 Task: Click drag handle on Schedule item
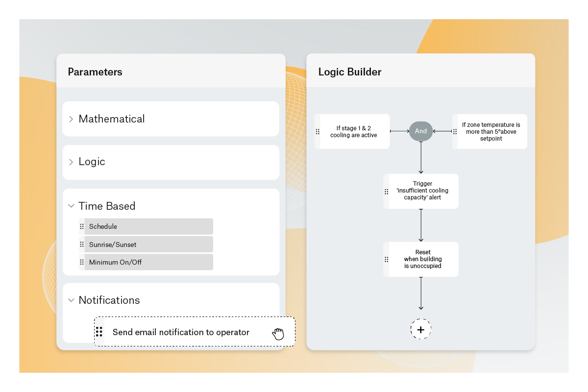(x=82, y=227)
